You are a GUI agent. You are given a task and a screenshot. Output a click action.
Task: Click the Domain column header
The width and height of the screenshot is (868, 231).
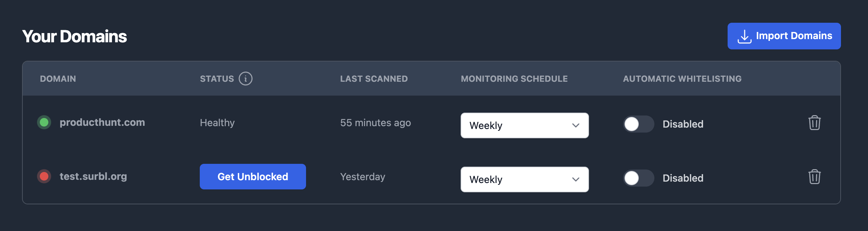[x=58, y=79]
